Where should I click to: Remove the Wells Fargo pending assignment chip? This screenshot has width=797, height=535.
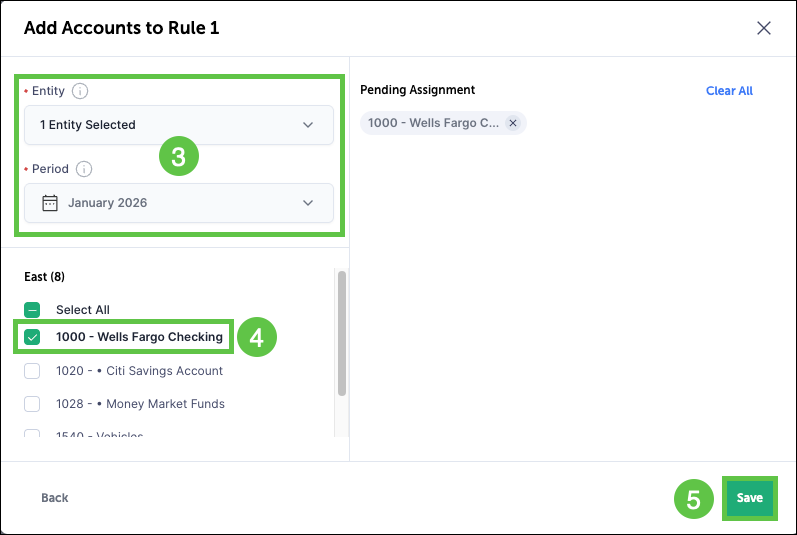[513, 123]
